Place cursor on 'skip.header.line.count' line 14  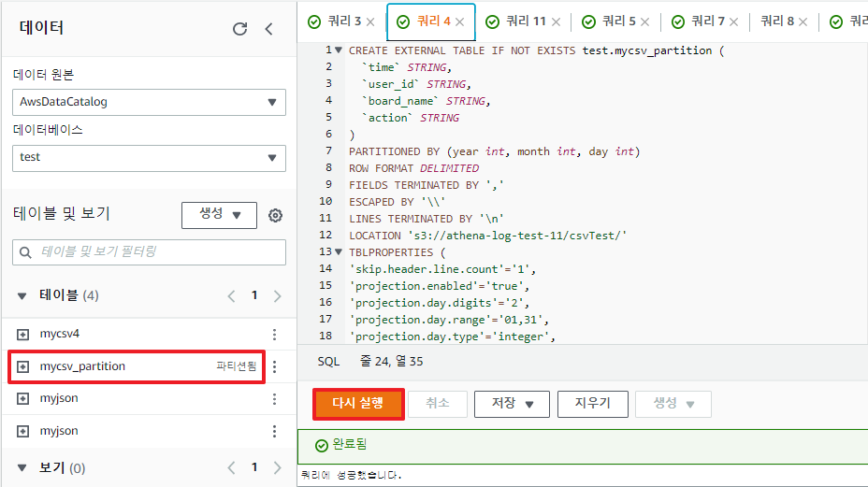[442, 269]
